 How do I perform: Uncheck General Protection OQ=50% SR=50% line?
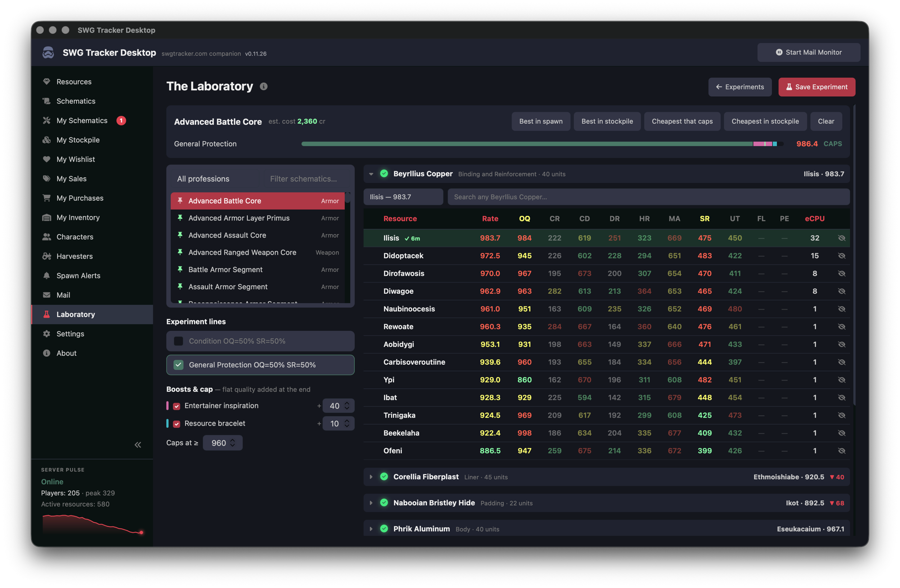coord(179,365)
